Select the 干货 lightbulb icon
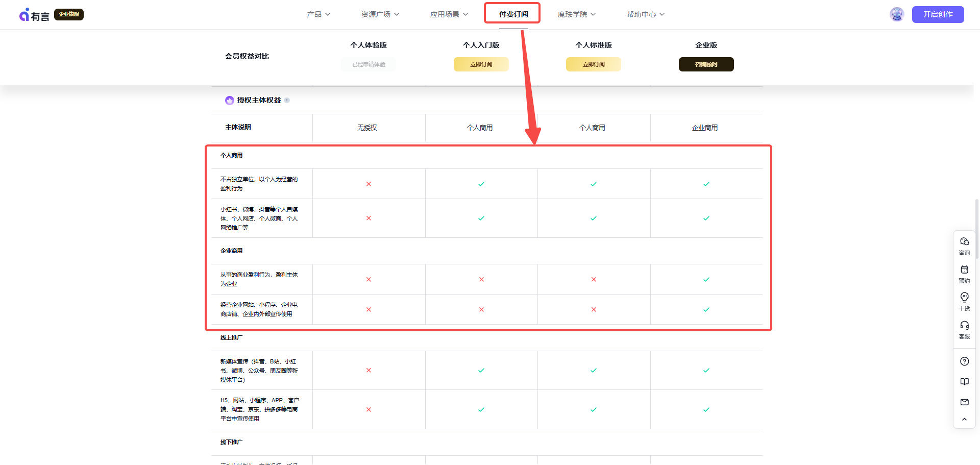 pyautogui.click(x=964, y=301)
